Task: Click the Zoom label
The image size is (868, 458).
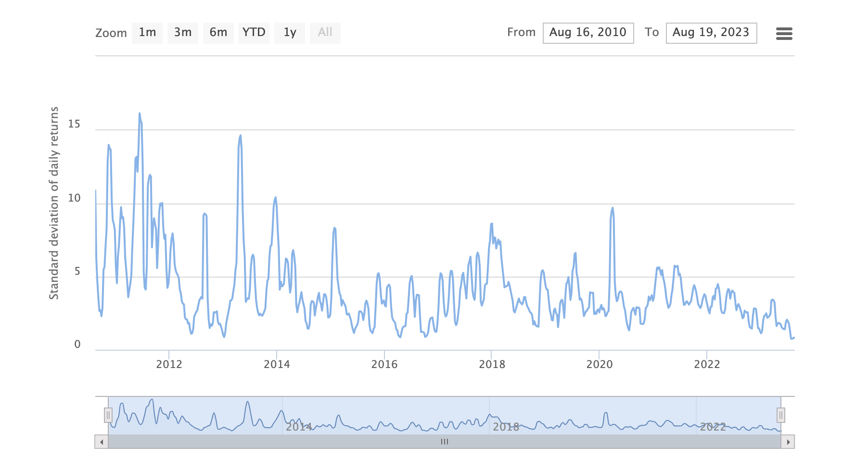Action: click(x=111, y=33)
